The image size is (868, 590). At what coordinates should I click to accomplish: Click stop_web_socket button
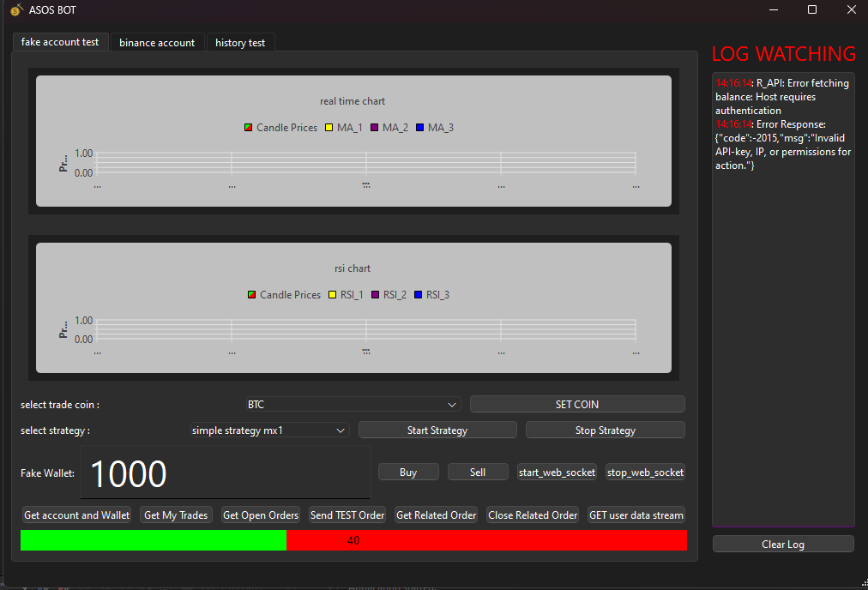[645, 473]
